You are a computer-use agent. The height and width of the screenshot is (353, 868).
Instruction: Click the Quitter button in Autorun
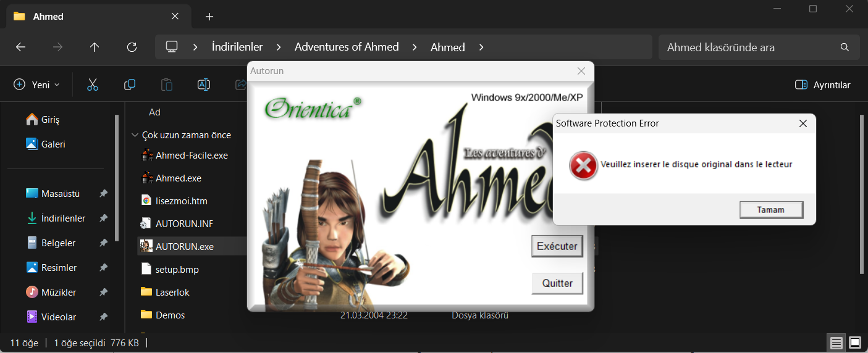pos(557,283)
